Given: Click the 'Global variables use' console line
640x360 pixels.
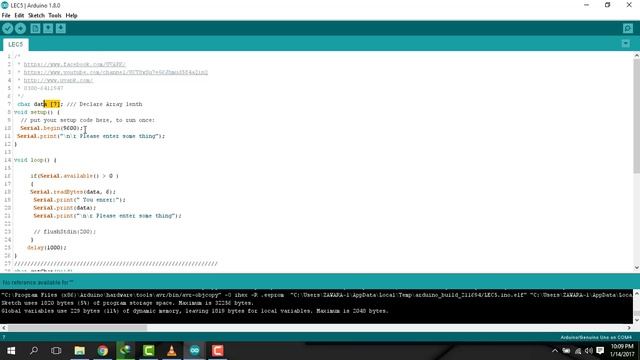Looking at the screenshot, I should 195,311.
